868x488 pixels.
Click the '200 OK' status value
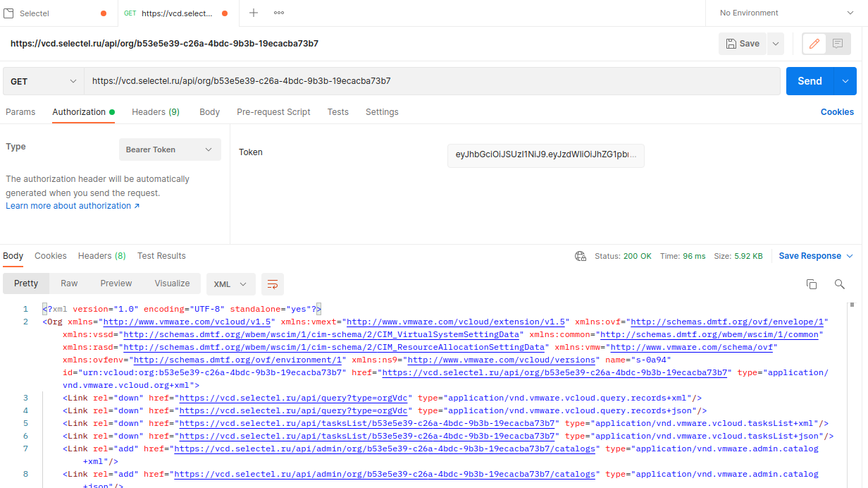638,256
